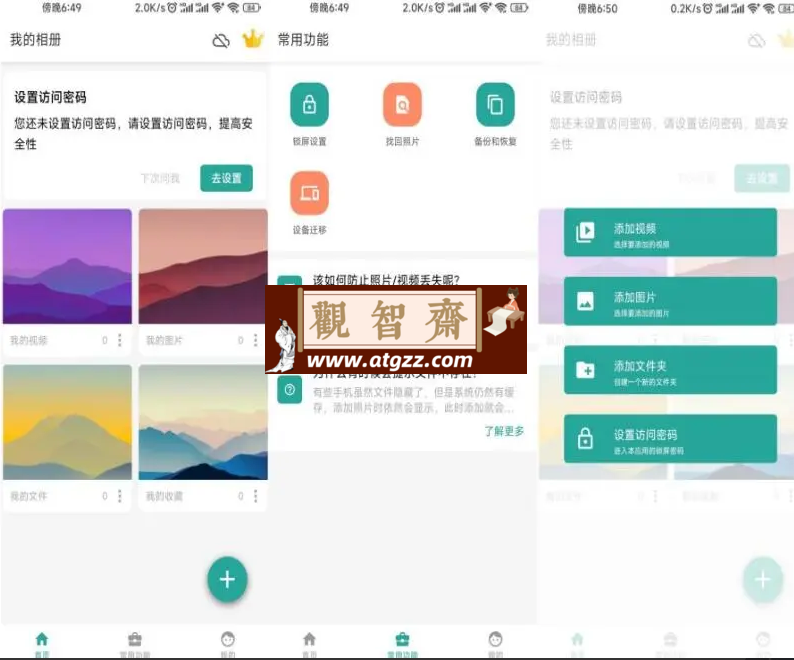The width and height of the screenshot is (794, 660).
Task: Tap the alarm clock icon in third status bar
Action: point(707,8)
